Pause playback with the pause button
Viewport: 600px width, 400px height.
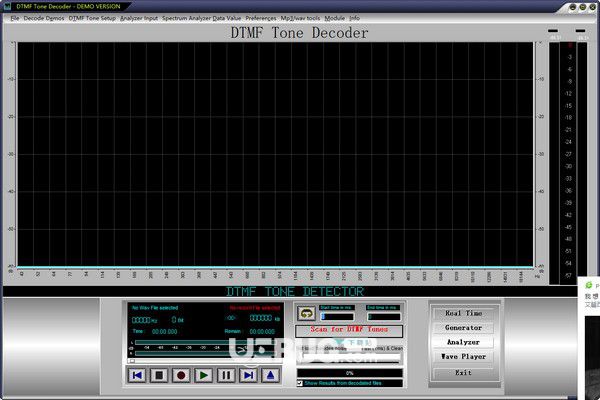coord(226,375)
